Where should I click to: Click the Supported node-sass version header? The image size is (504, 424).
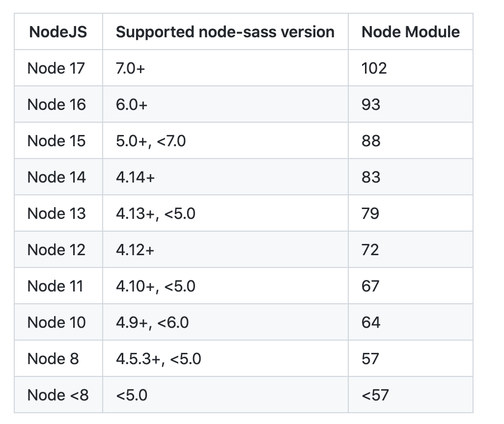[225, 32]
